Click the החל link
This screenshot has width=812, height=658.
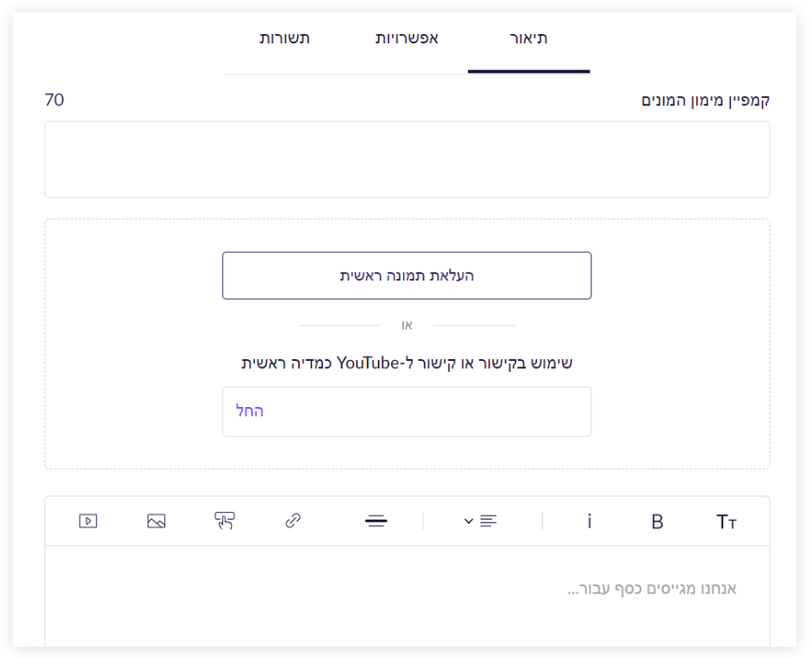point(250,412)
